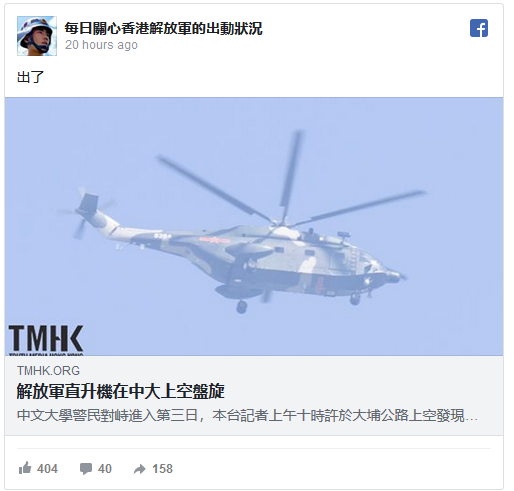Click the helicopter's rear landing wheel

pos(241,306)
